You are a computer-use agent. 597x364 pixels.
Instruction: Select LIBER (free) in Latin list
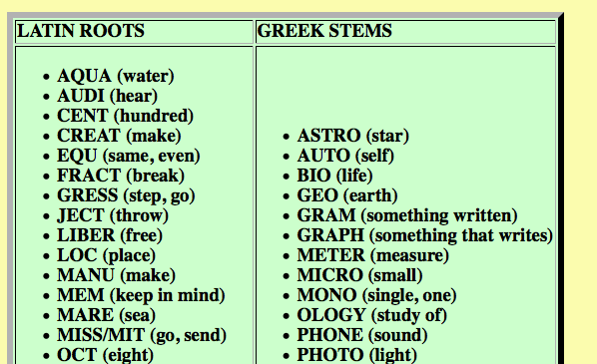(x=110, y=235)
